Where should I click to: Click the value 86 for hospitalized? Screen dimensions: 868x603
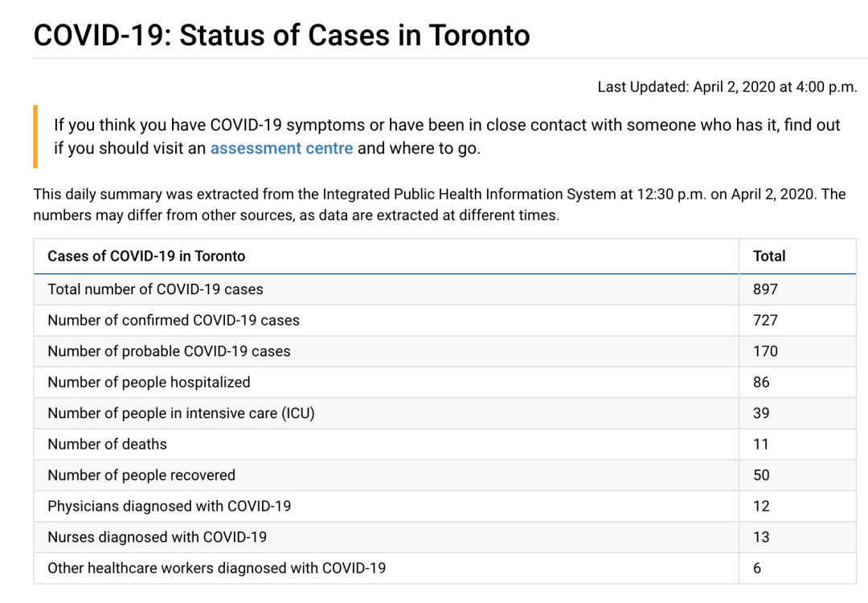click(761, 382)
